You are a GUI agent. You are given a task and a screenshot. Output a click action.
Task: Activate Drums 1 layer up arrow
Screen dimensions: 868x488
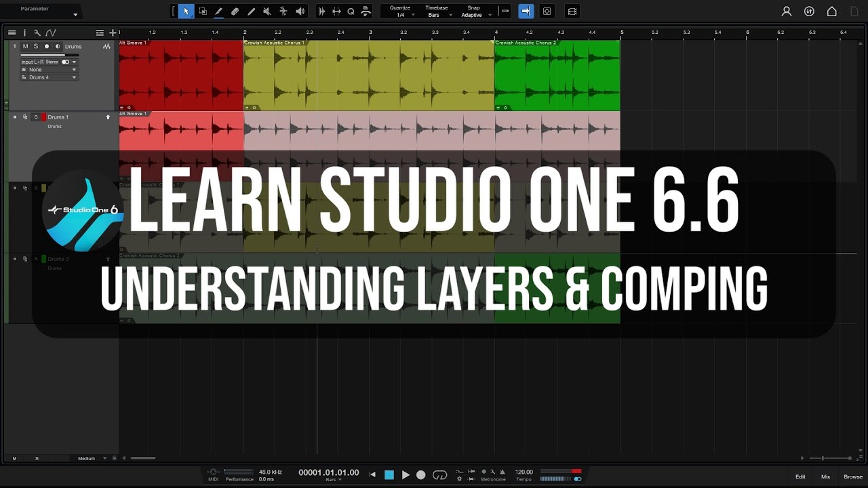(x=107, y=117)
